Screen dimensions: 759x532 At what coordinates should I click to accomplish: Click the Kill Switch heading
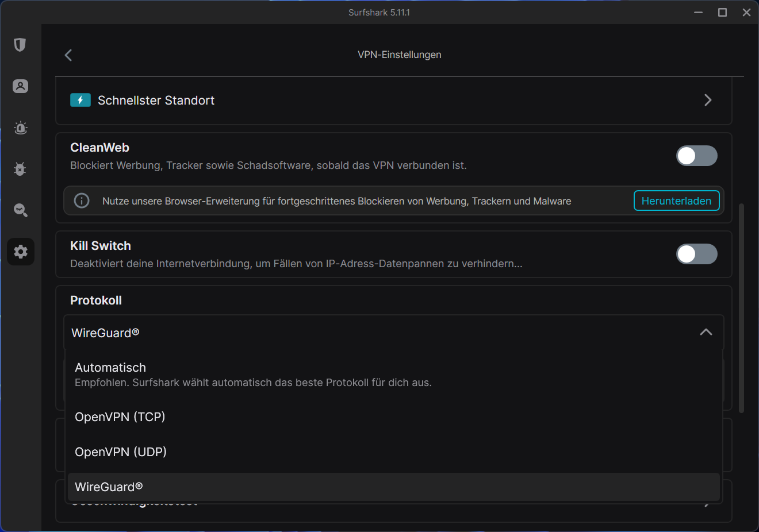[x=101, y=246]
